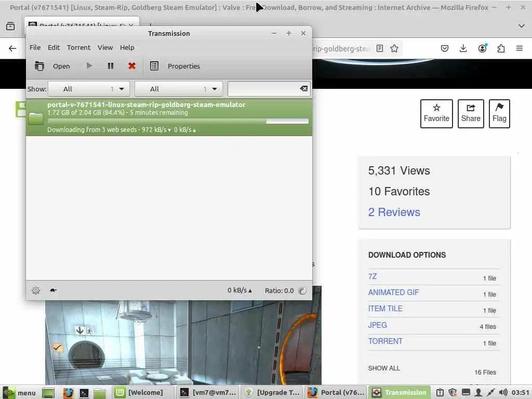Open Firefox Pocket save icon
This screenshot has width=532, height=399.
point(445,48)
